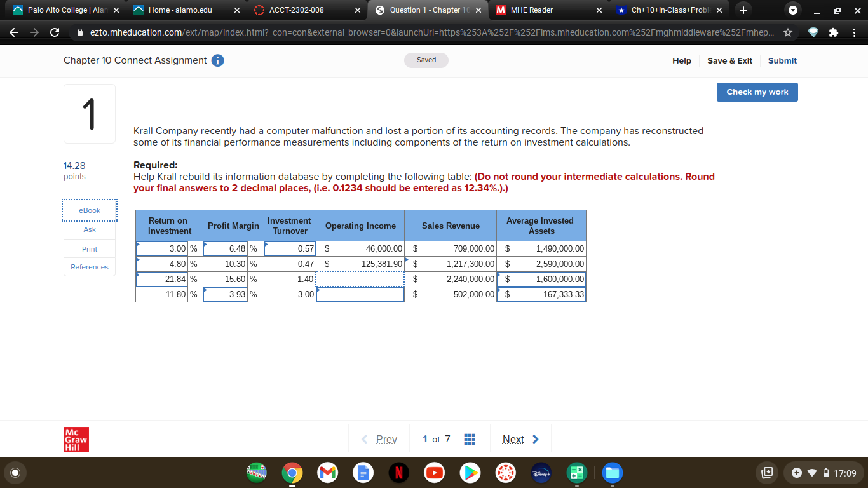Screen dimensions: 868x488
Task: Click the Check my work button
Action: coord(757,91)
